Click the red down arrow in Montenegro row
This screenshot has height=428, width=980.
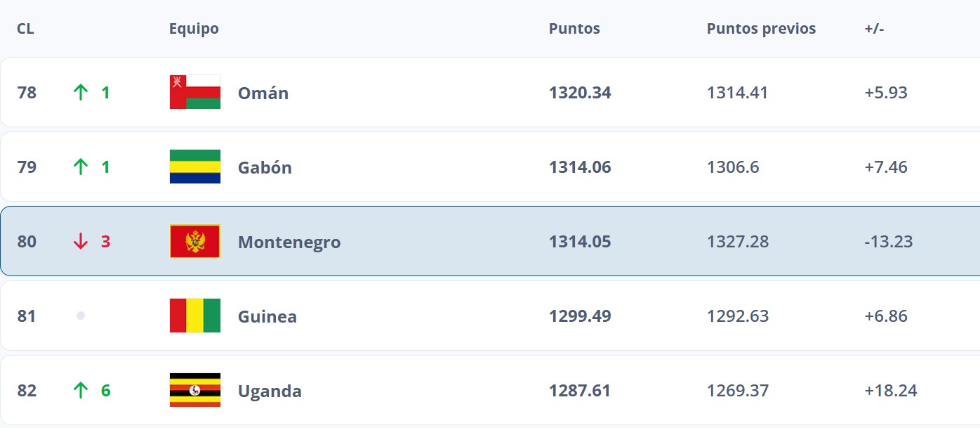click(81, 241)
